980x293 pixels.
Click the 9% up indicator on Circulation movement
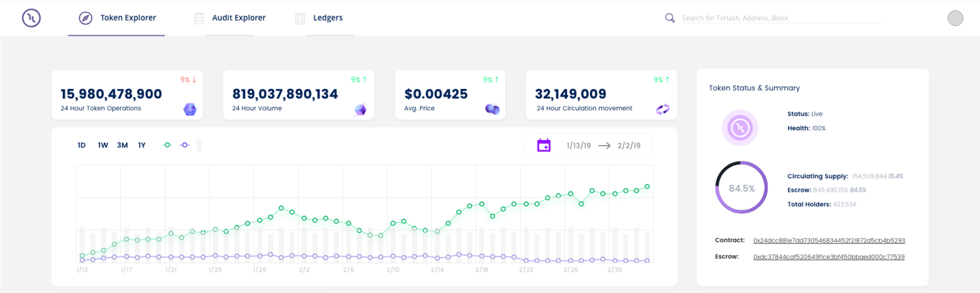point(662,80)
